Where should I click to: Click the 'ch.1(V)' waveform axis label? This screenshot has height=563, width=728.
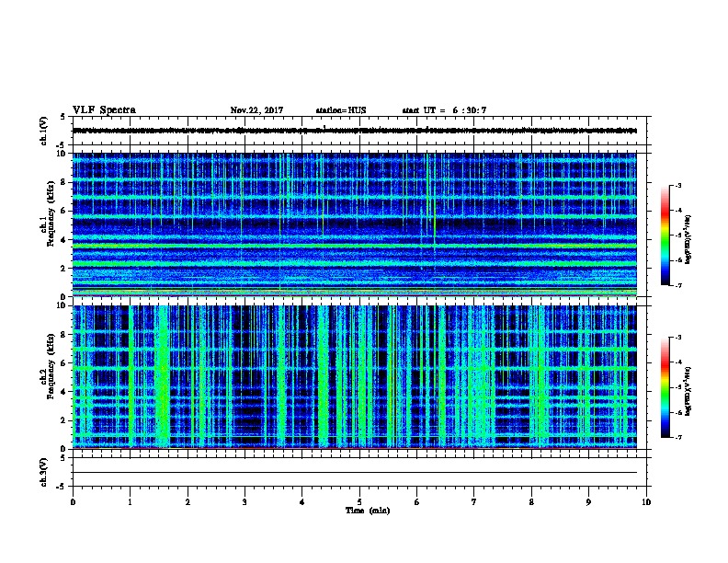44,131
